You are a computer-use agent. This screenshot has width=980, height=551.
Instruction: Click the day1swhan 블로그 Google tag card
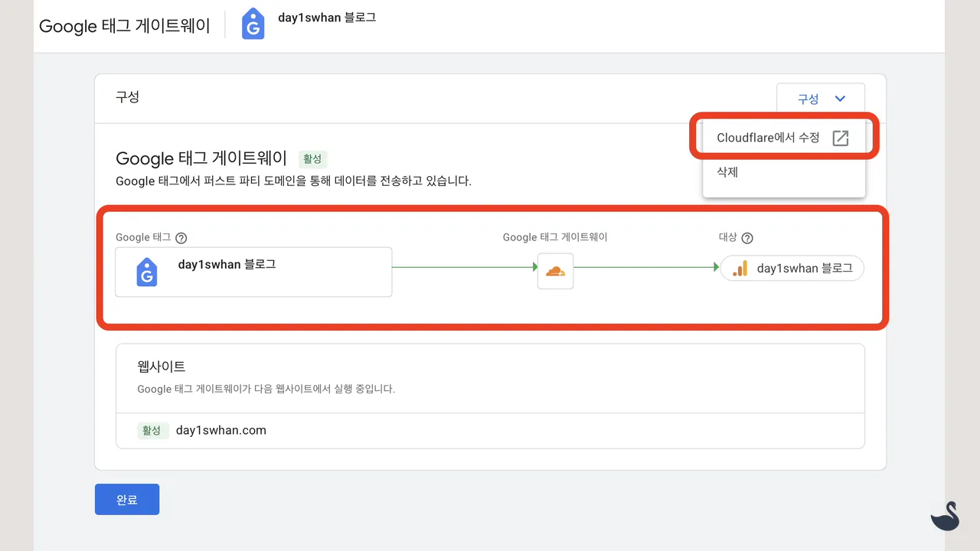point(253,272)
